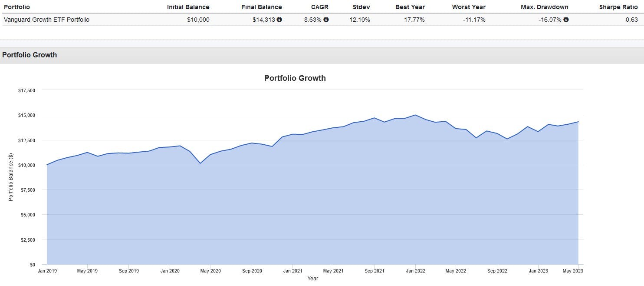Click the May 2020 x-axis label

(210, 271)
